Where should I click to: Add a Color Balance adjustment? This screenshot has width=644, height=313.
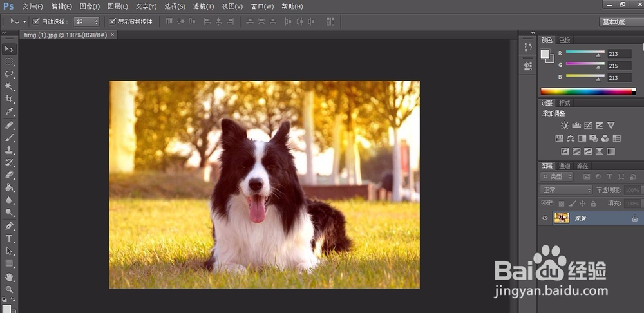(x=571, y=138)
